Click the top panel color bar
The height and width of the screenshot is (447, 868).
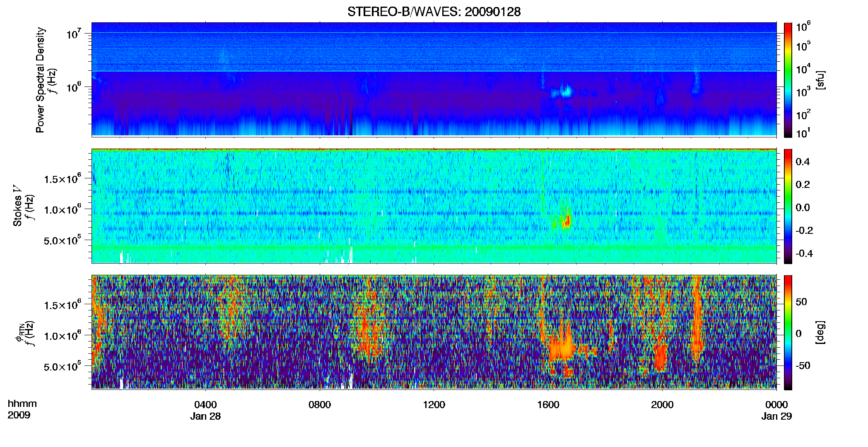788,80
